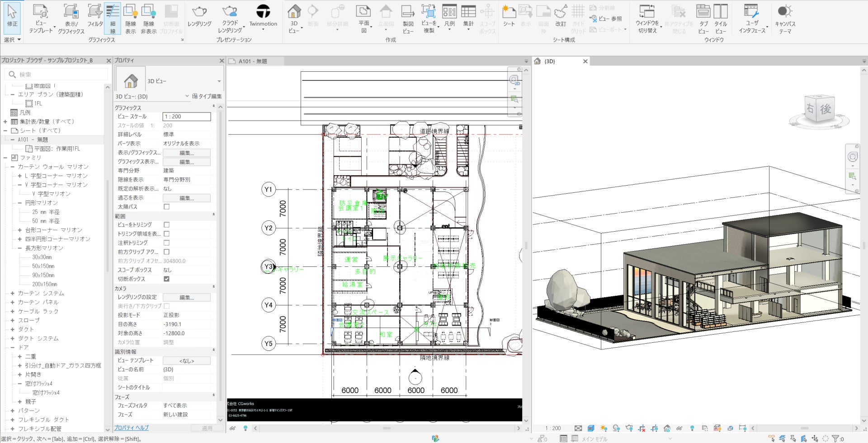868x443 pixels.
Task: Switch to the {3D} view tab
Action: click(x=550, y=61)
